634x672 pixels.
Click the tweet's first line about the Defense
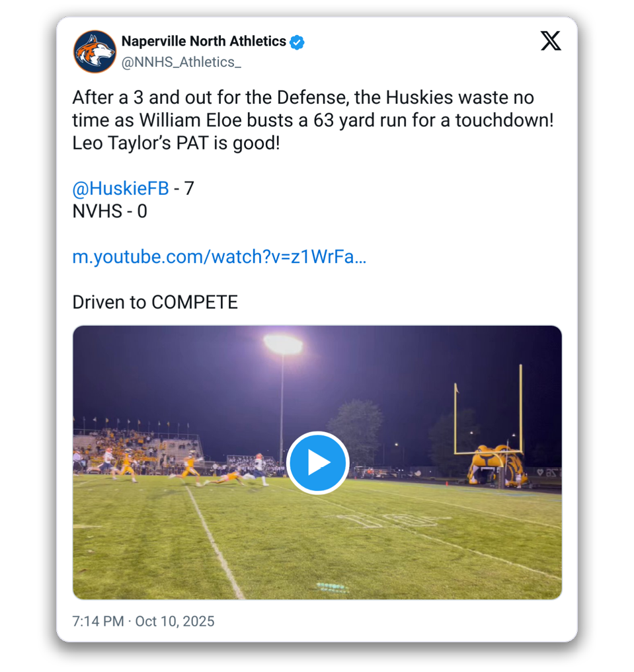point(303,98)
